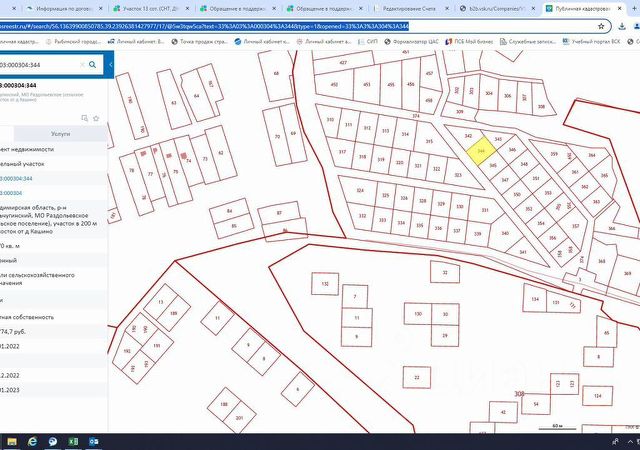640x450 pixels.
Task: Open the 'Рыбинский город' bookmark
Action: [x=73, y=41]
